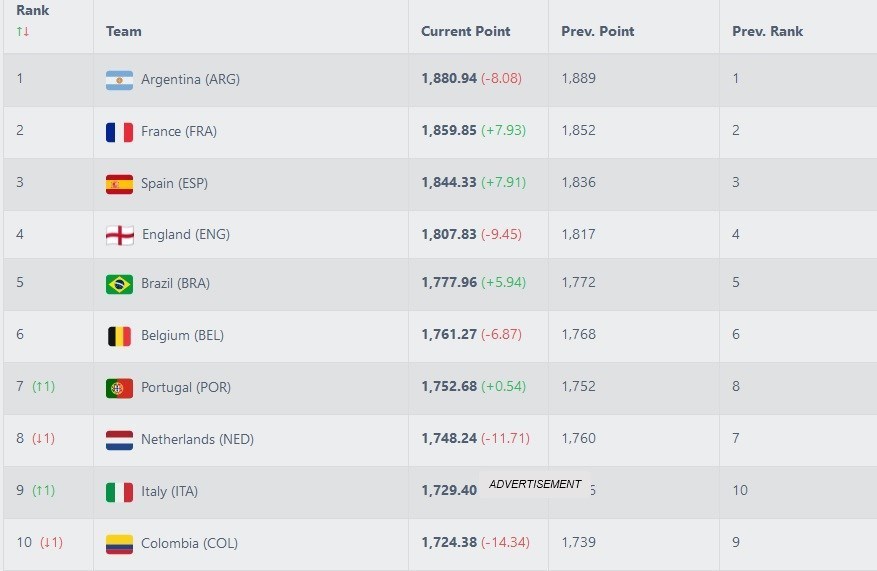The width and height of the screenshot is (877, 571).
Task: Click the Argentina flag icon
Action: tap(119, 80)
